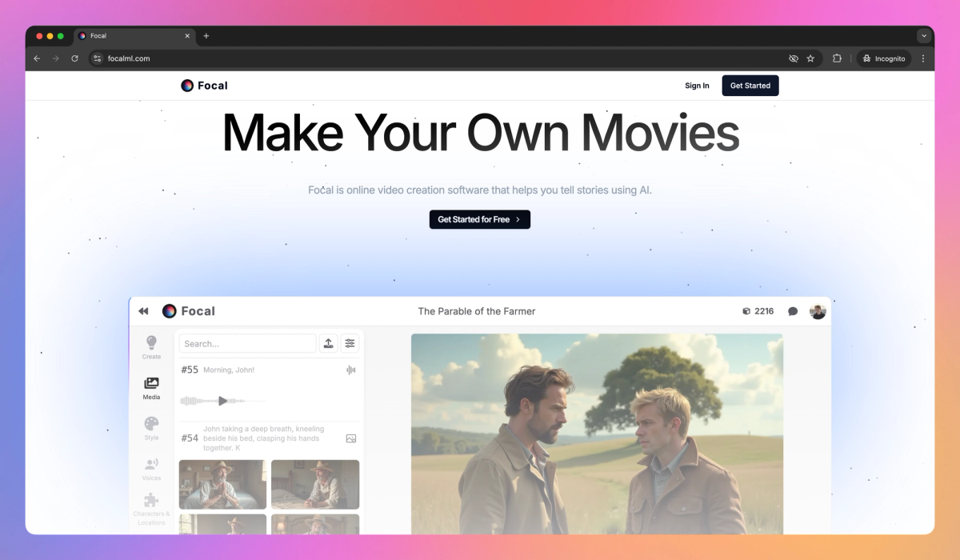960x560 pixels.
Task: Click the Get Started header button
Action: (750, 86)
